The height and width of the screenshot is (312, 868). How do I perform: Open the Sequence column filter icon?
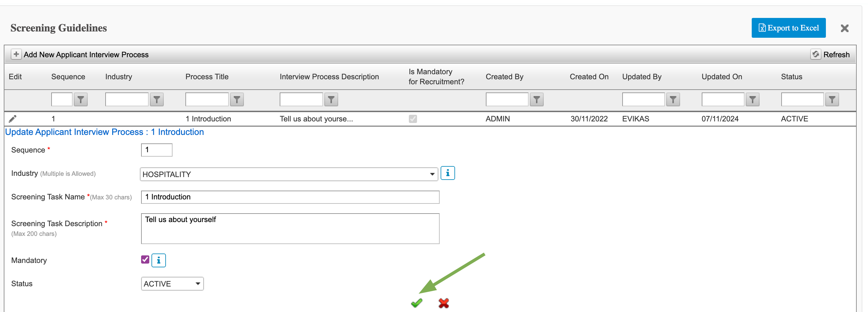click(80, 99)
